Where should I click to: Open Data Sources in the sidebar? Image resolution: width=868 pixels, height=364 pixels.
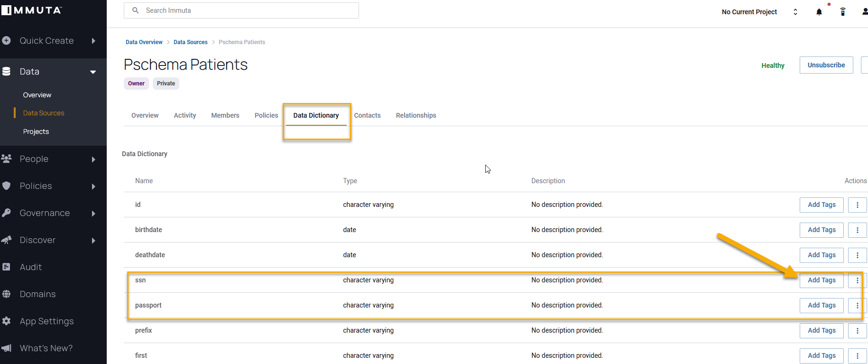(44, 113)
